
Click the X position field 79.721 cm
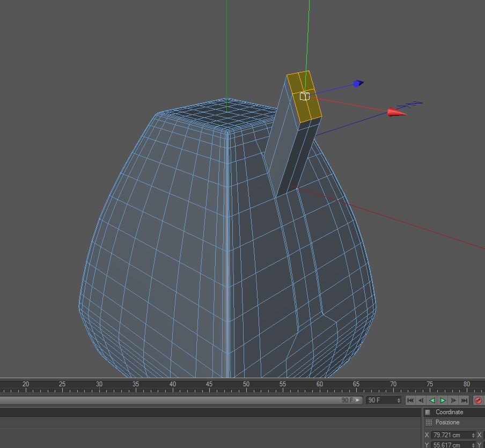[453, 435]
